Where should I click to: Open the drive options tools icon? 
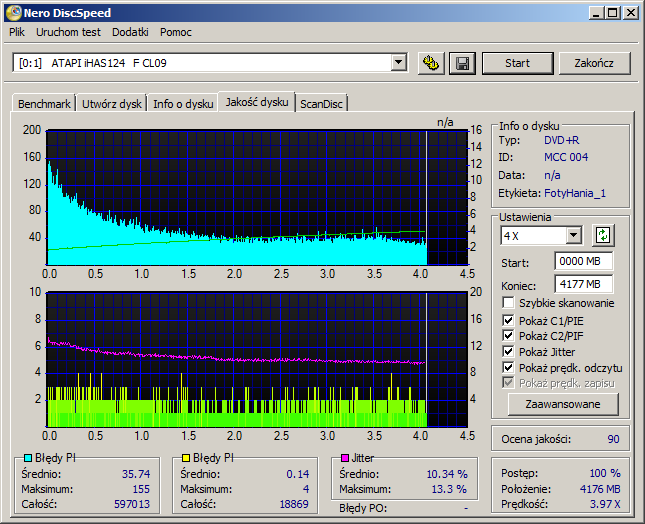[x=431, y=63]
